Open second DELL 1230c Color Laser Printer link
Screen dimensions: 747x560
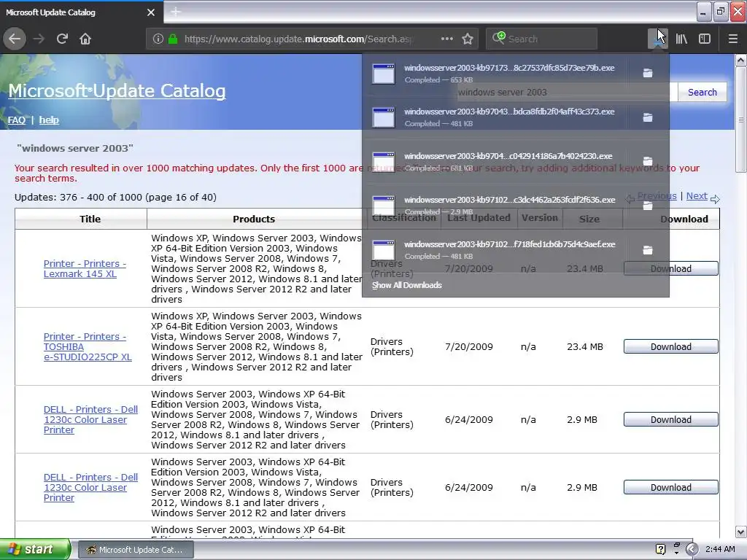pos(90,487)
